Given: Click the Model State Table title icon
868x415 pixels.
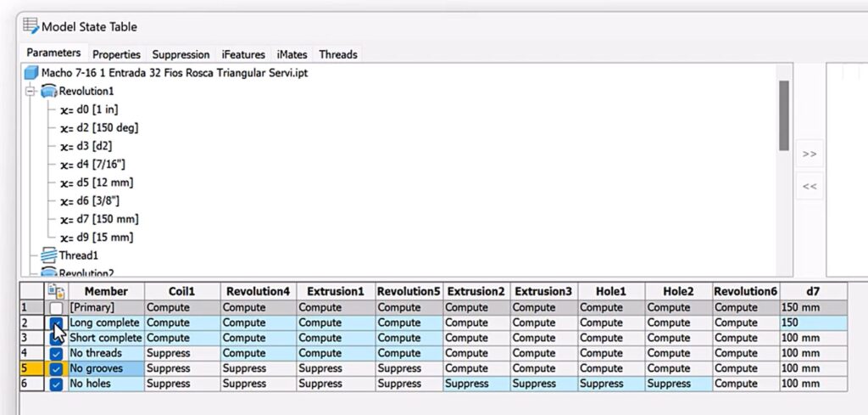Looking at the screenshot, I should pyautogui.click(x=31, y=26).
